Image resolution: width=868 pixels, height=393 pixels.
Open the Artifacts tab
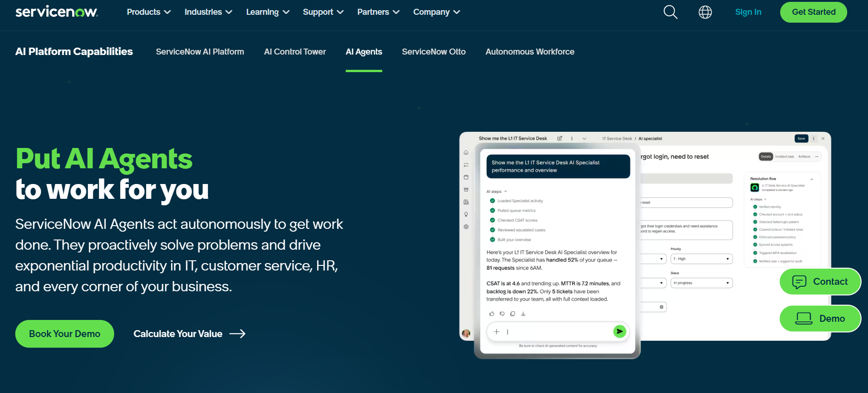click(804, 157)
